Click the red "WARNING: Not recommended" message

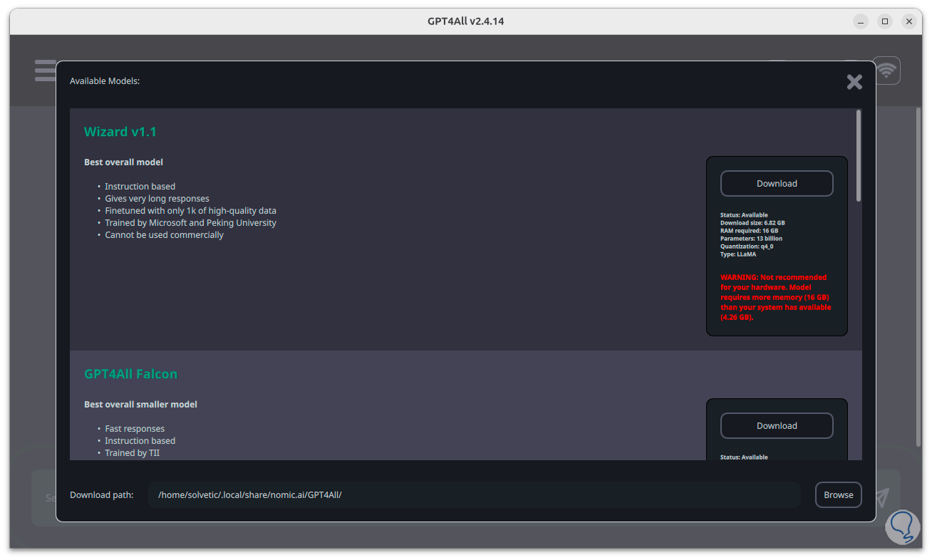point(775,297)
